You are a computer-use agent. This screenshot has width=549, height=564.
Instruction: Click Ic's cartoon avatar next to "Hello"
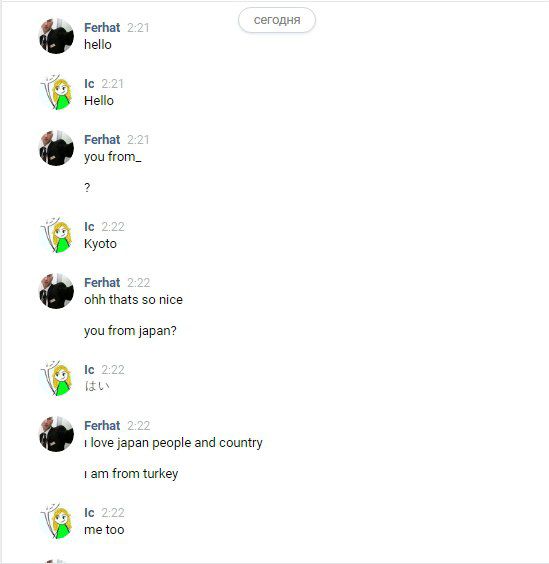(x=56, y=92)
